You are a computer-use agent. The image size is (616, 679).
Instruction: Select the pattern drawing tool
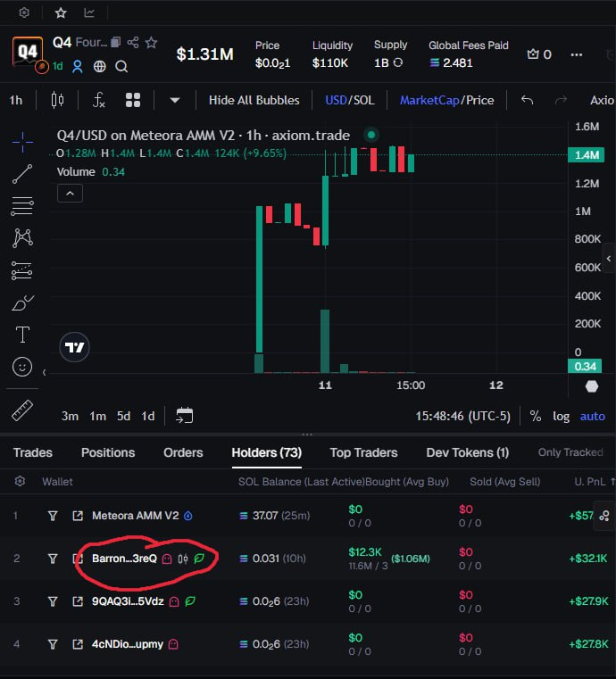[22, 237]
